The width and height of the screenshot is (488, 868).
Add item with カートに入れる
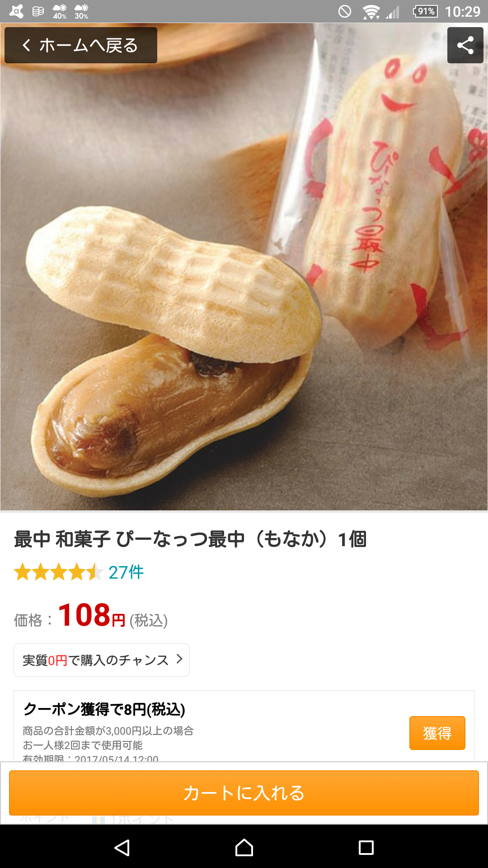tap(244, 793)
